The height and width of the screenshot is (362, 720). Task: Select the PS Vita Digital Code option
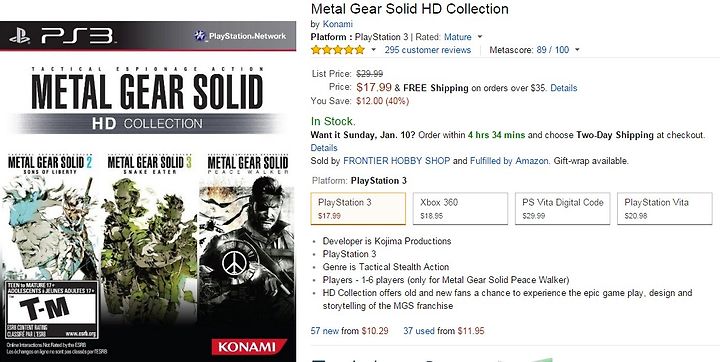tap(562, 209)
